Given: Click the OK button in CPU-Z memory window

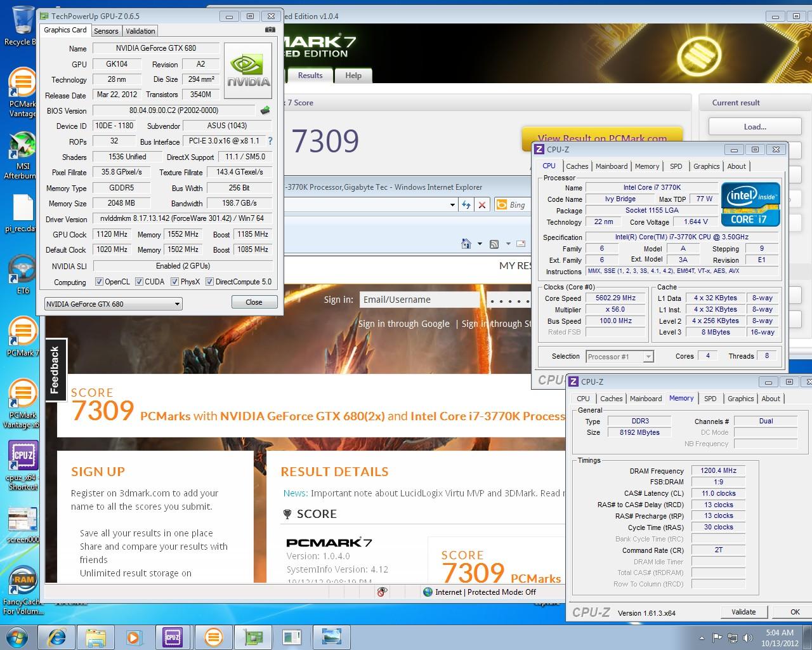Looking at the screenshot, I should pyautogui.click(x=795, y=612).
